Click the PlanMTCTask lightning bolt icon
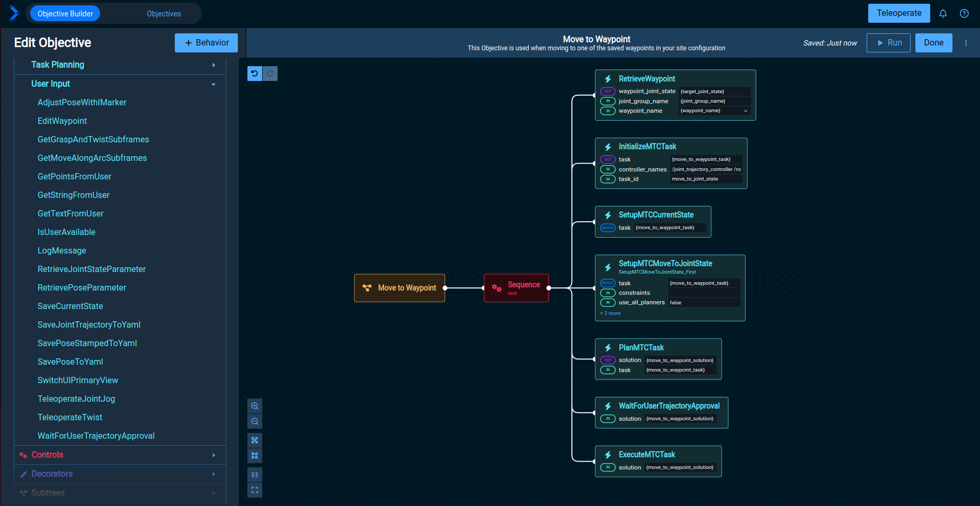 pyautogui.click(x=608, y=348)
